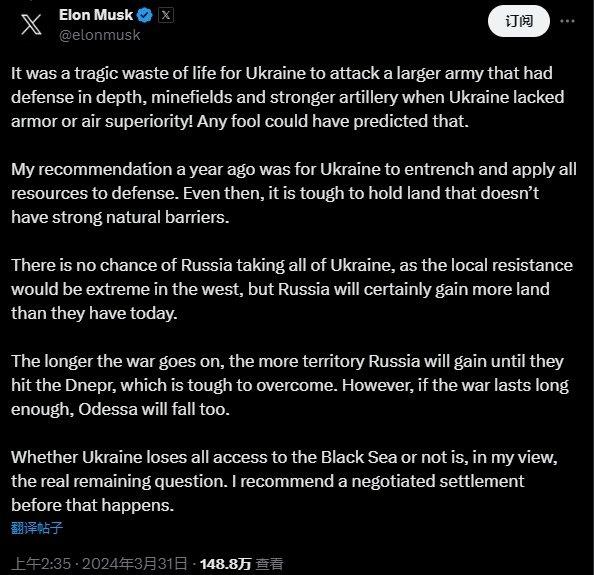Click the 翻译帖子 translate post link
594x575 pixels.
(37, 527)
